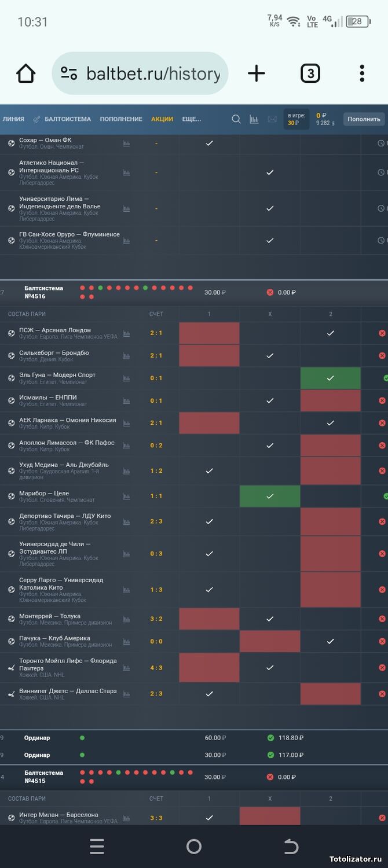Open stats icon for АЕК Ларнака — Омония Никосия
Screen dimensions: 388x868
[126, 423]
